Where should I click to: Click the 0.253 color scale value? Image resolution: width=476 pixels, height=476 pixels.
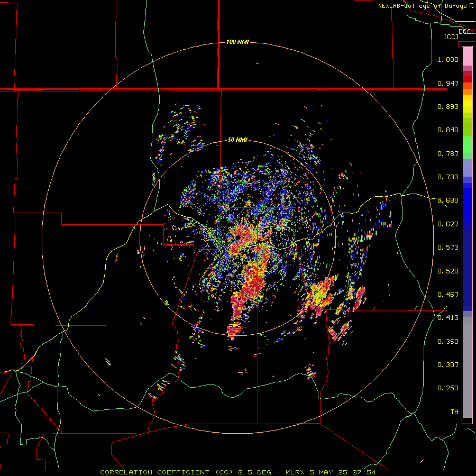(448, 388)
